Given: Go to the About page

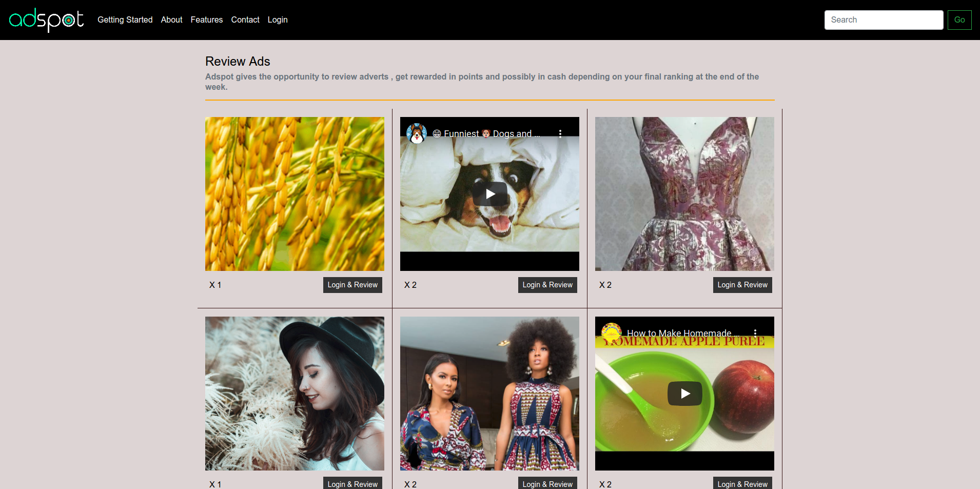Looking at the screenshot, I should pos(172,20).
